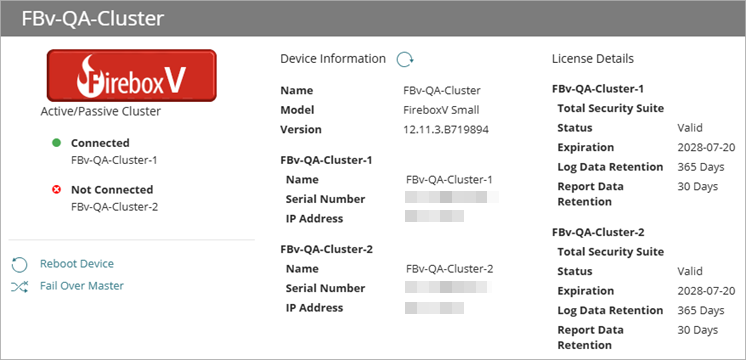Click 365 Days log retention for FBv-QA-Cluster-2
746x360 pixels.
701,311
